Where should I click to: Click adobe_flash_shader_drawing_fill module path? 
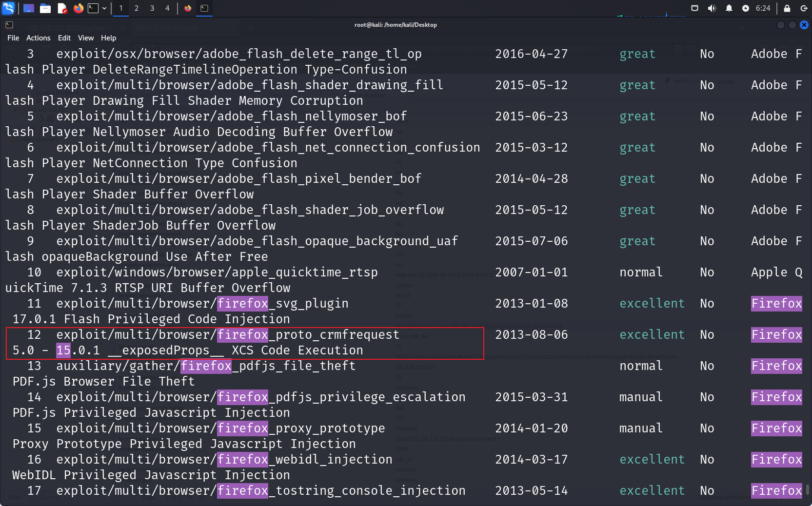tap(250, 85)
